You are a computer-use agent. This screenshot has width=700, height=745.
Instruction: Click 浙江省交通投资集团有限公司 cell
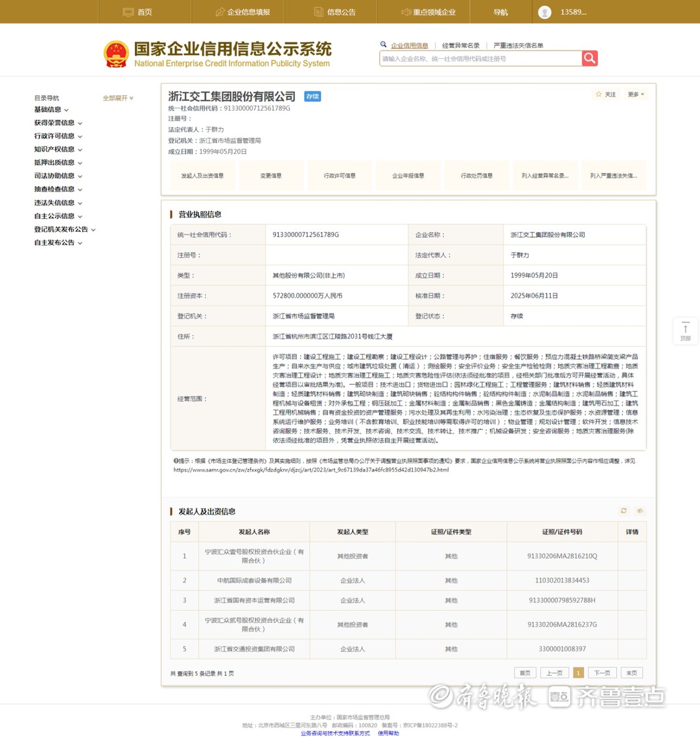click(254, 648)
